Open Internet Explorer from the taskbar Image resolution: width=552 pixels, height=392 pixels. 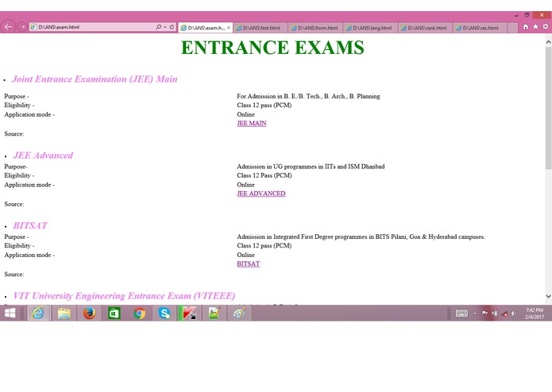tap(38, 313)
